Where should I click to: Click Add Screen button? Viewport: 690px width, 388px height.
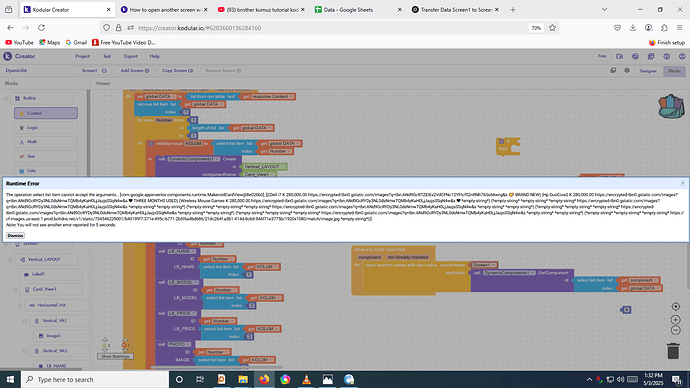(135, 70)
